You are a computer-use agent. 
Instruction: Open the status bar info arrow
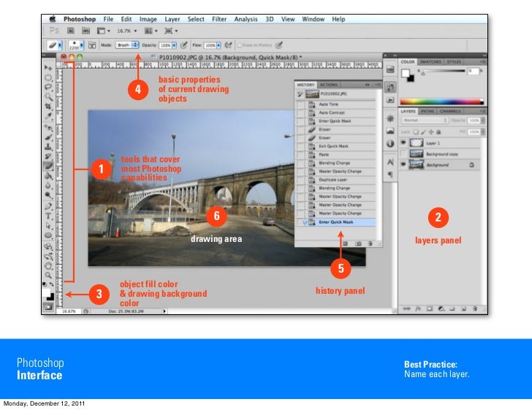[x=164, y=311]
